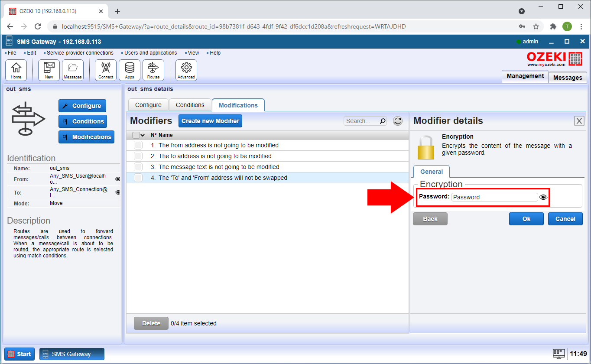Open the Messages folder toolbar icon
Image resolution: width=591 pixels, height=364 pixels.
click(73, 70)
